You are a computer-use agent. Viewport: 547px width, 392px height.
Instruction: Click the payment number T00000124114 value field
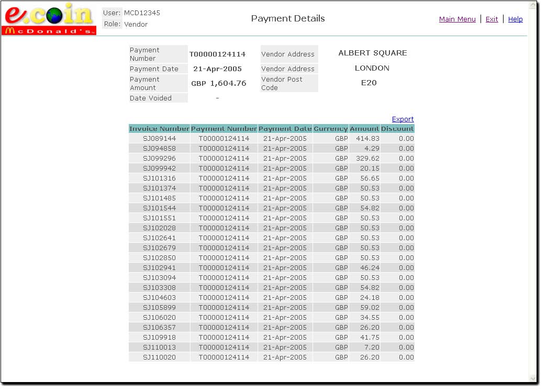pyautogui.click(x=217, y=54)
